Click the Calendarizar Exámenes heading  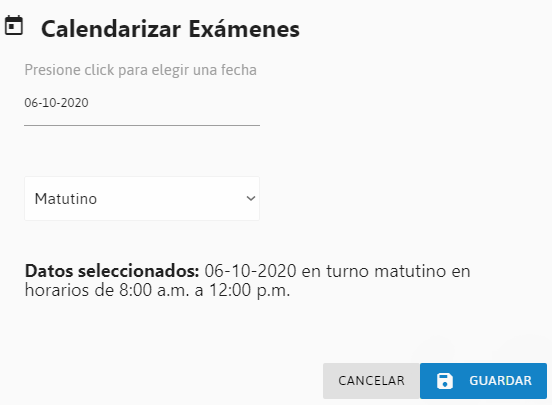pyautogui.click(x=170, y=29)
